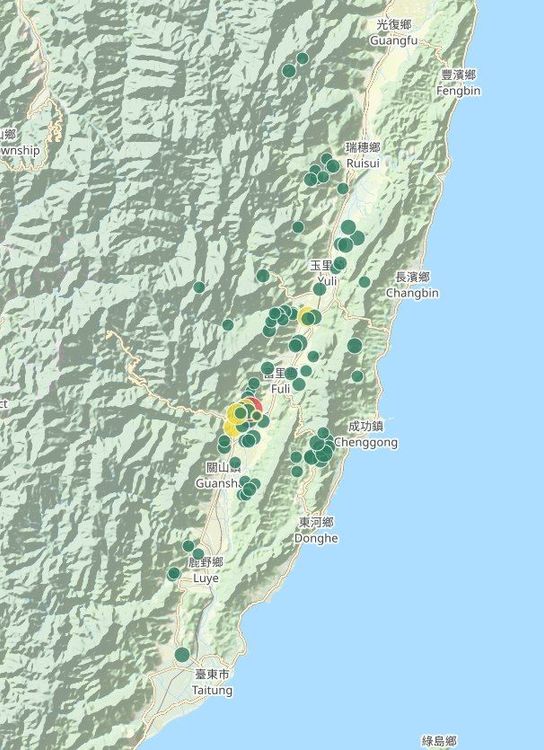The width and height of the screenshot is (544, 750).
Task: Click the green marker touching Ruisui label's left
Action: click(333, 166)
